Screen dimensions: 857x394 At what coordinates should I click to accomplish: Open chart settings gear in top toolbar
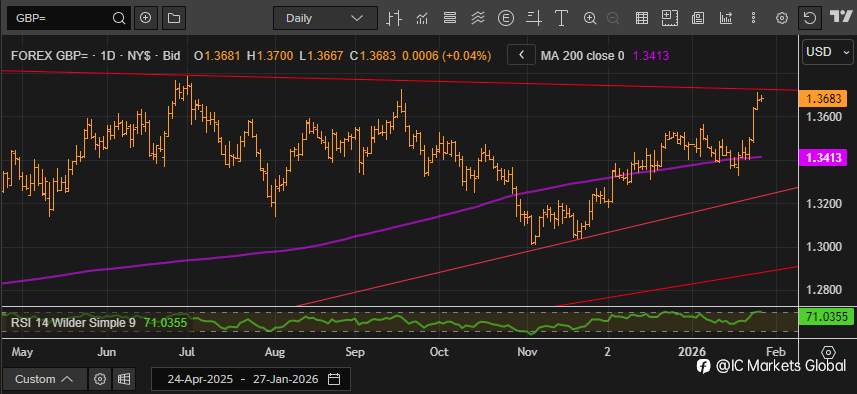(782, 18)
